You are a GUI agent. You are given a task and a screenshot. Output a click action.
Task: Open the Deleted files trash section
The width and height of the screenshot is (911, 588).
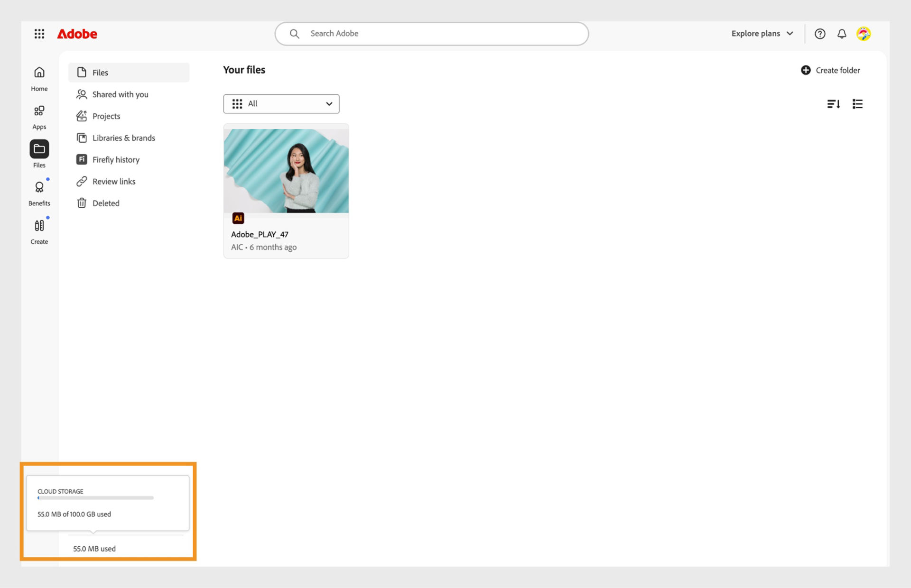point(106,203)
